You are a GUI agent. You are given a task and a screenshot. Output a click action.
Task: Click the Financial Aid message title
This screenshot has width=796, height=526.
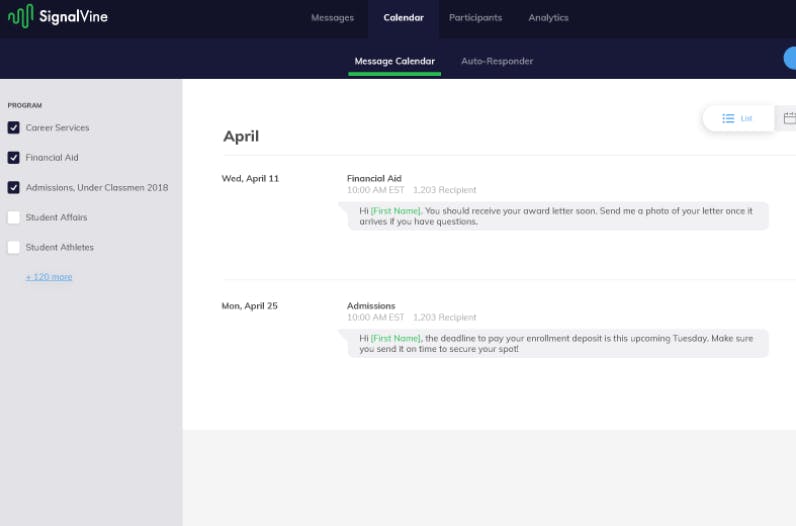374,178
